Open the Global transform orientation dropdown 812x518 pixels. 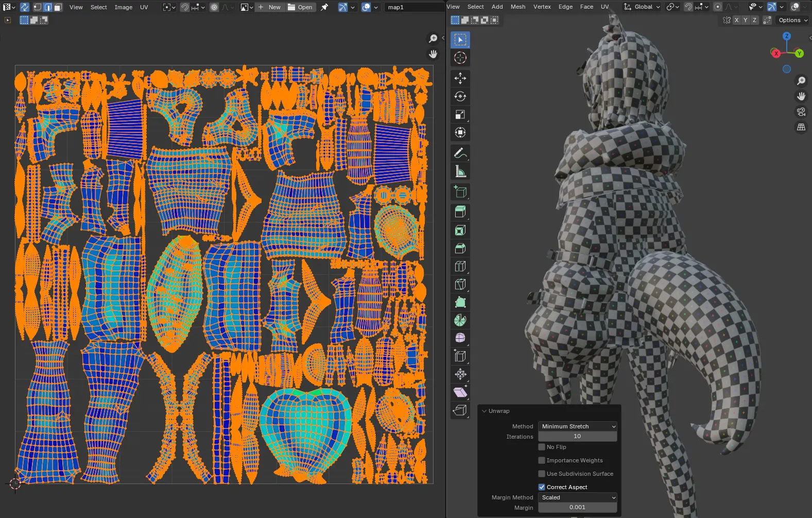[642, 7]
